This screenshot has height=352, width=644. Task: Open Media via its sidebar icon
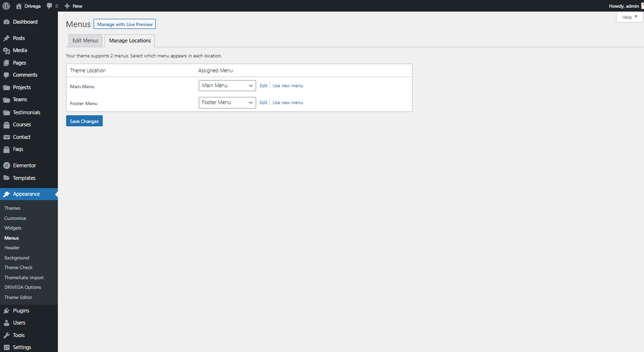[6, 51]
